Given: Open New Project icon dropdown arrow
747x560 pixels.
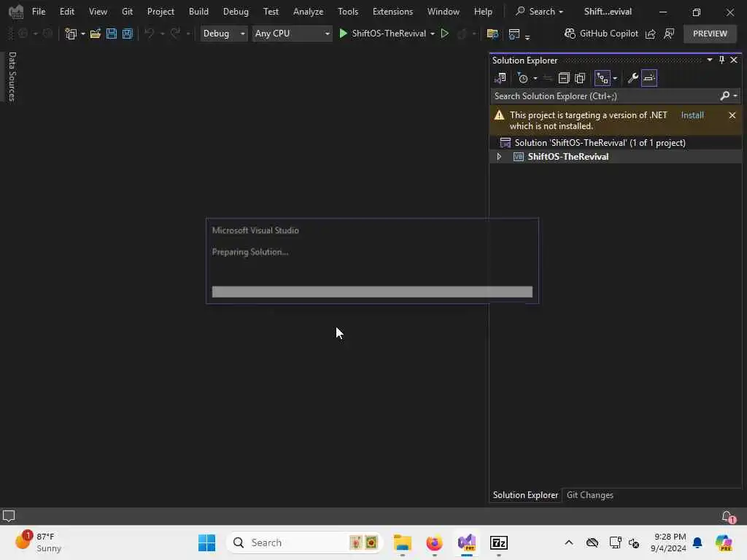Looking at the screenshot, I should [83, 34].
